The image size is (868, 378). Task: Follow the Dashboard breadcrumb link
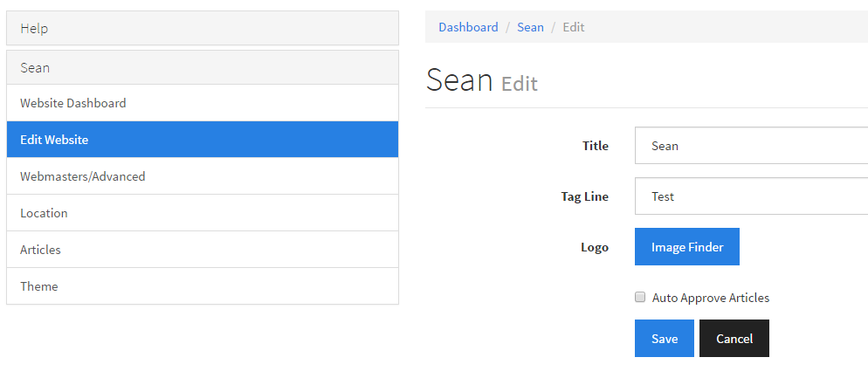tap(468, 27)
